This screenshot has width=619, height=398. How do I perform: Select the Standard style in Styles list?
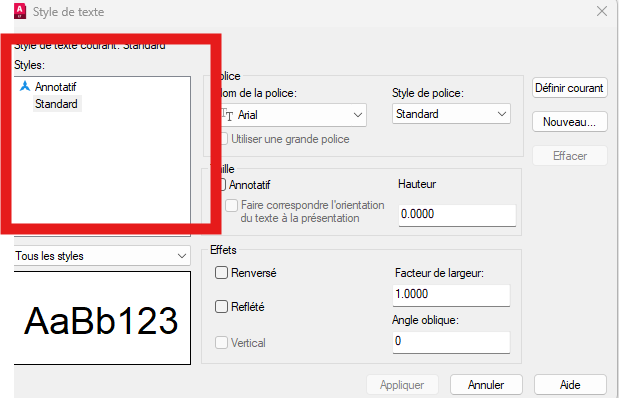coord(56,104)
